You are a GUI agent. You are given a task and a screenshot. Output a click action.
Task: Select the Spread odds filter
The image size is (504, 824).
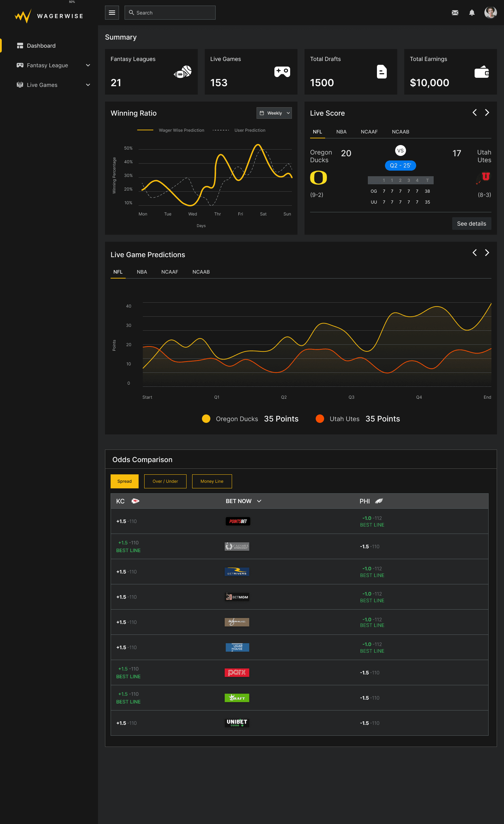click(x=125, y=481)
